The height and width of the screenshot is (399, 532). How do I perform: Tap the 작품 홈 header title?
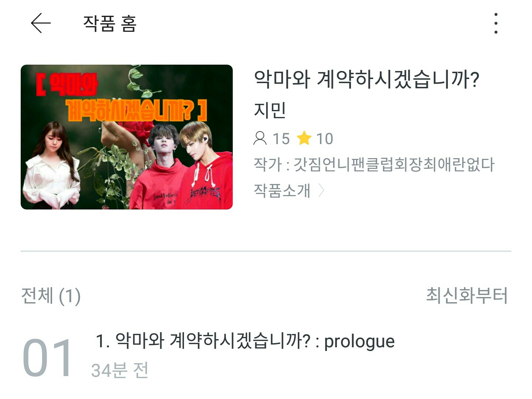(110, 23)
